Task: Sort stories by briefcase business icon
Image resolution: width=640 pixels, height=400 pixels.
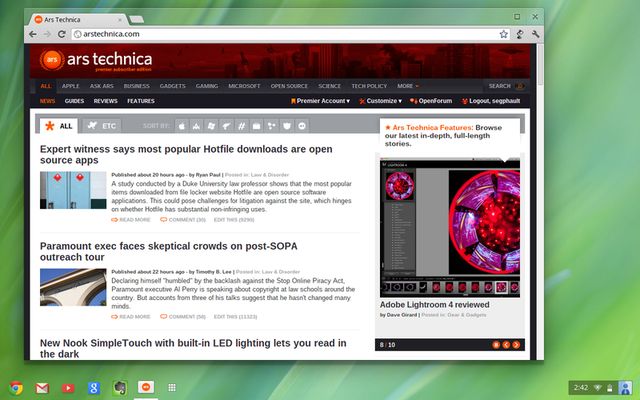Action: tap(257, 126)
